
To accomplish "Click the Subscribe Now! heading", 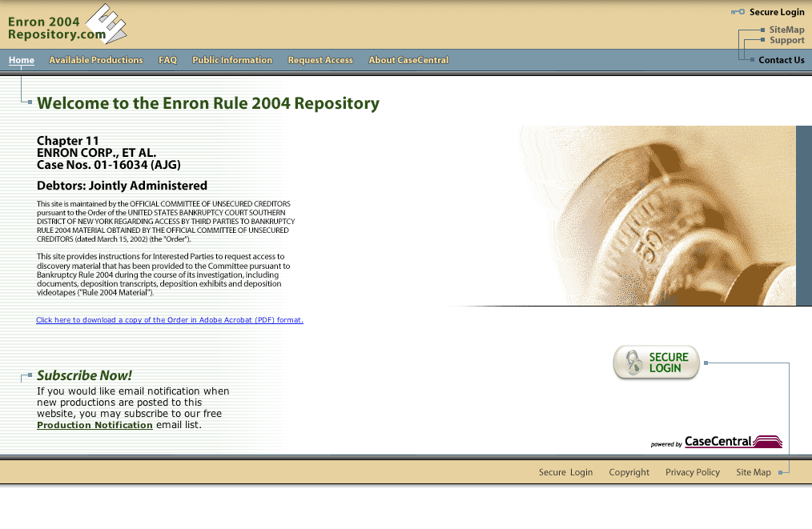I will tap(84, 375).
